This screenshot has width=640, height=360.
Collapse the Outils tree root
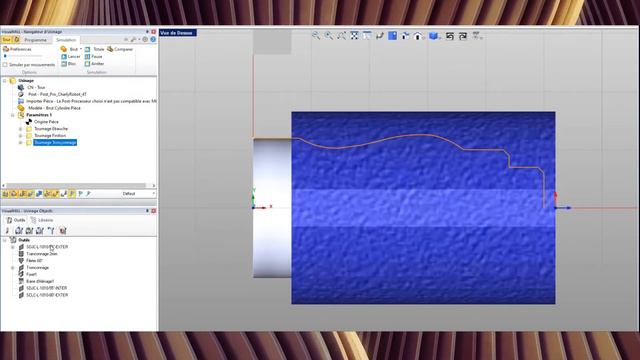click(5, 240)
